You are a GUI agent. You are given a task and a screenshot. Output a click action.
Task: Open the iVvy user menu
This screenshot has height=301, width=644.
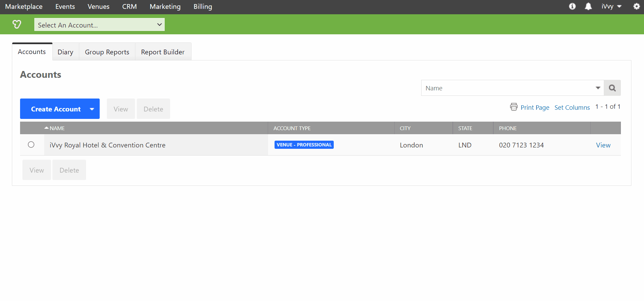[x=611, y=6]
